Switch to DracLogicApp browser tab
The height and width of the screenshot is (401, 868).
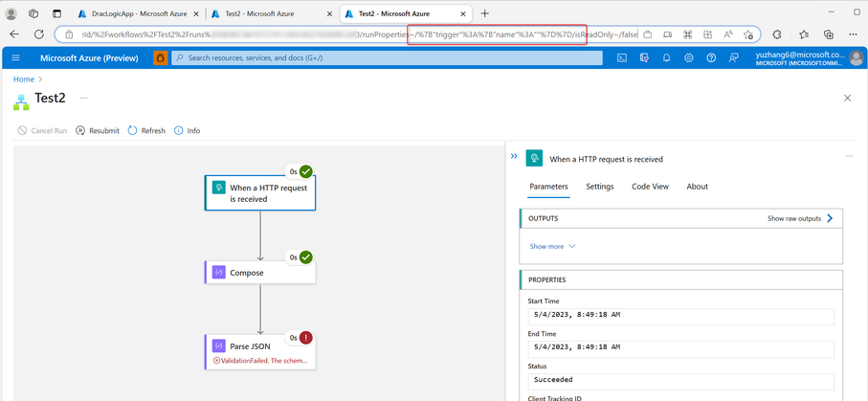click(x=138, y=13)
